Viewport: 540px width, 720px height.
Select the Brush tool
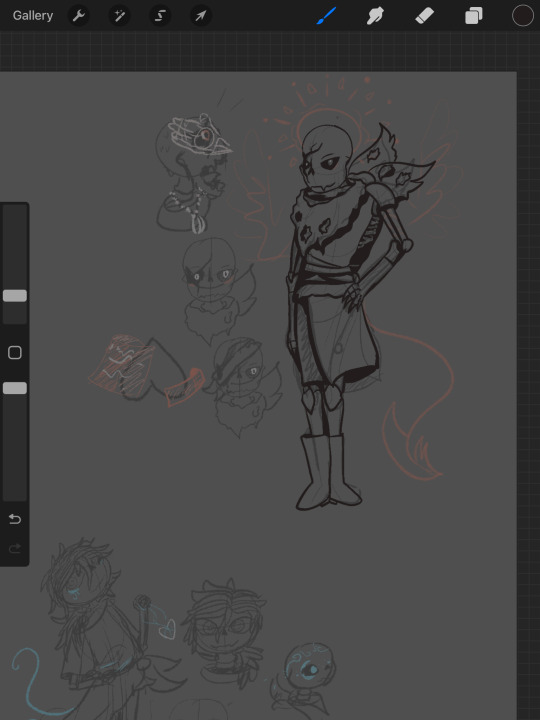pos(326,16)
